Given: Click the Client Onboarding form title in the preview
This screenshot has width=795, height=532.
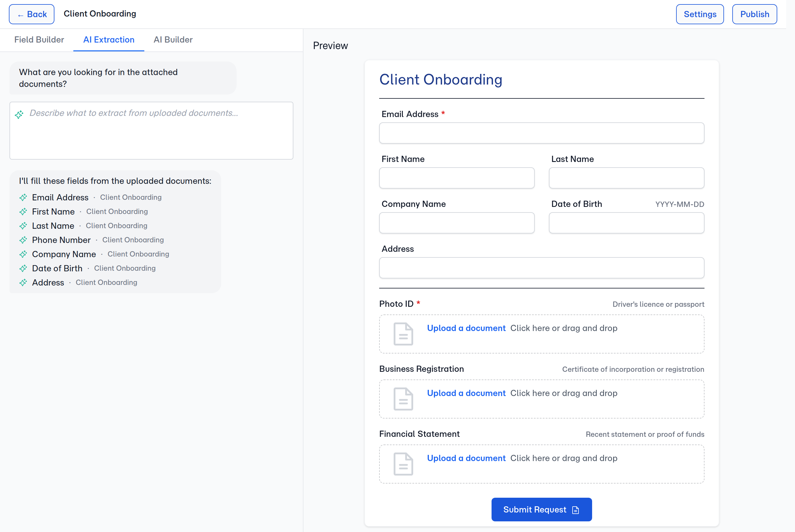Looking at the screenshot, I should coord(441,80).
